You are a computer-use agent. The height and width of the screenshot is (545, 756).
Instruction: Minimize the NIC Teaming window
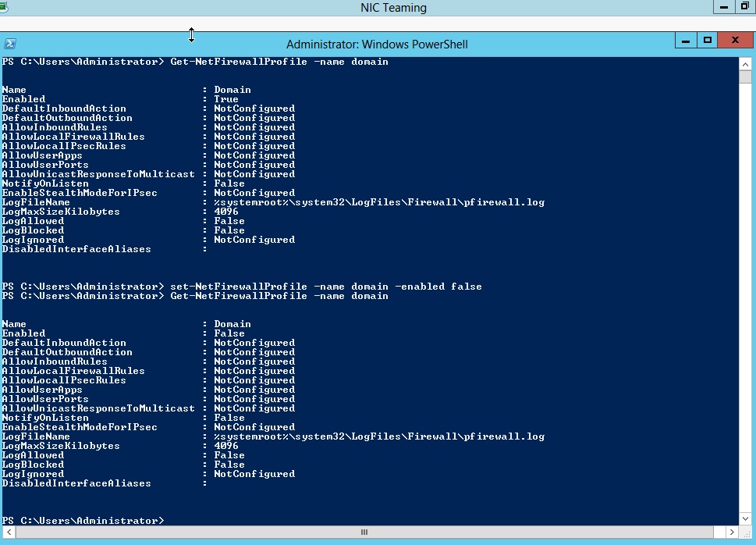click(x=722, y=7)
